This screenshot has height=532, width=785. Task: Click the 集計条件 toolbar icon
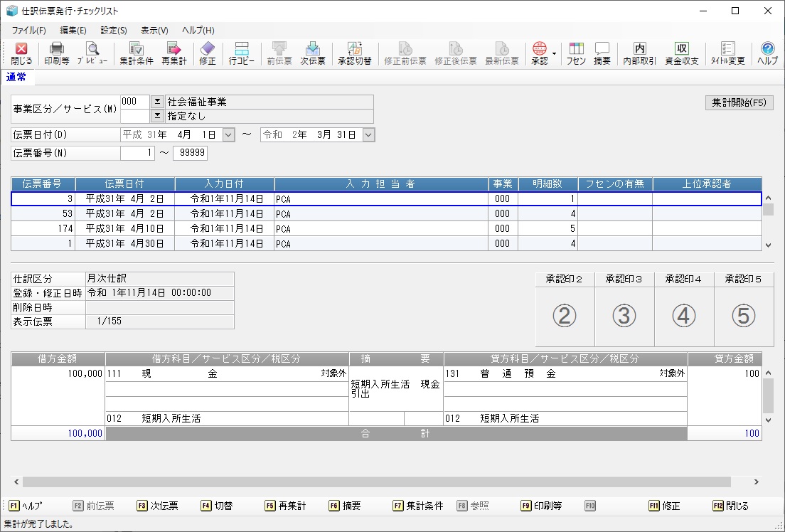(x=136, y=53)
